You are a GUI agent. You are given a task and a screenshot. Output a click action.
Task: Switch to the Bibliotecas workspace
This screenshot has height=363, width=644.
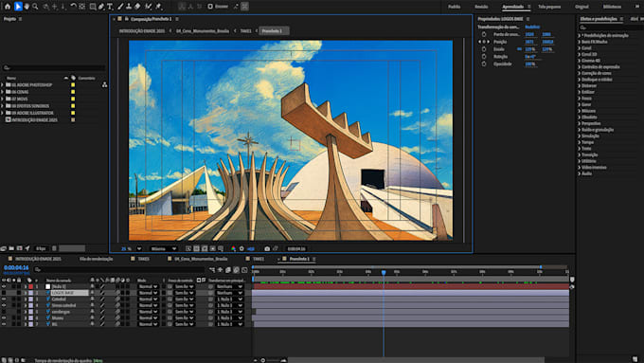(x=612, y=7)
